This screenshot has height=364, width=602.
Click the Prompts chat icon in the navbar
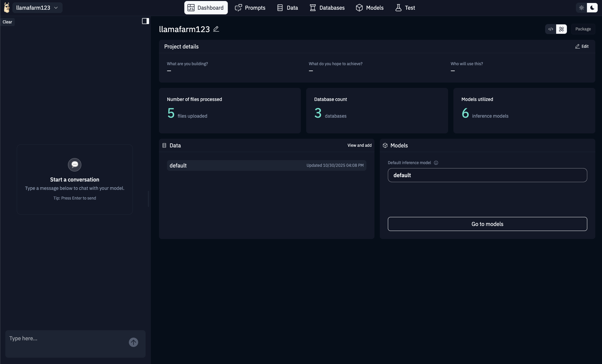click(238, 7)
